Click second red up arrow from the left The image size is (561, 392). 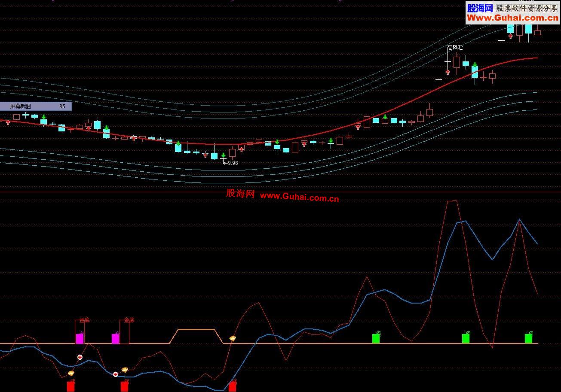coord(89,128)
